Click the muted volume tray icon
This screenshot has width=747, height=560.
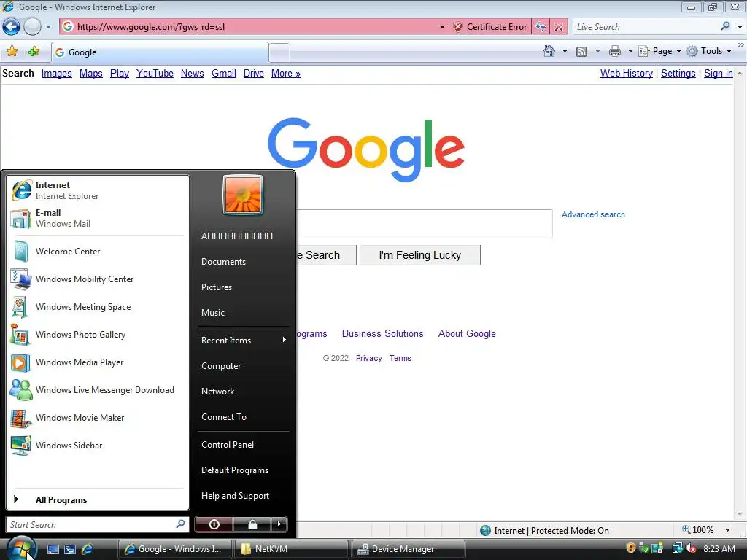click(691, 548)
